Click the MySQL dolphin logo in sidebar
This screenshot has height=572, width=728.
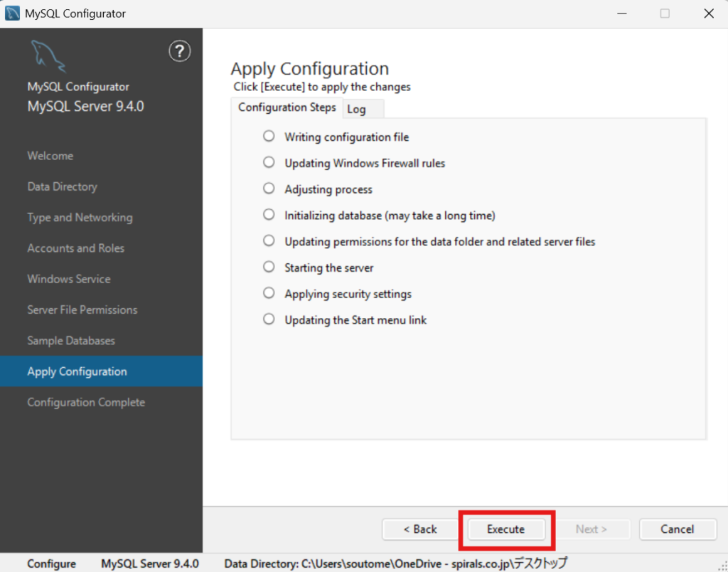tap(48, 55)
